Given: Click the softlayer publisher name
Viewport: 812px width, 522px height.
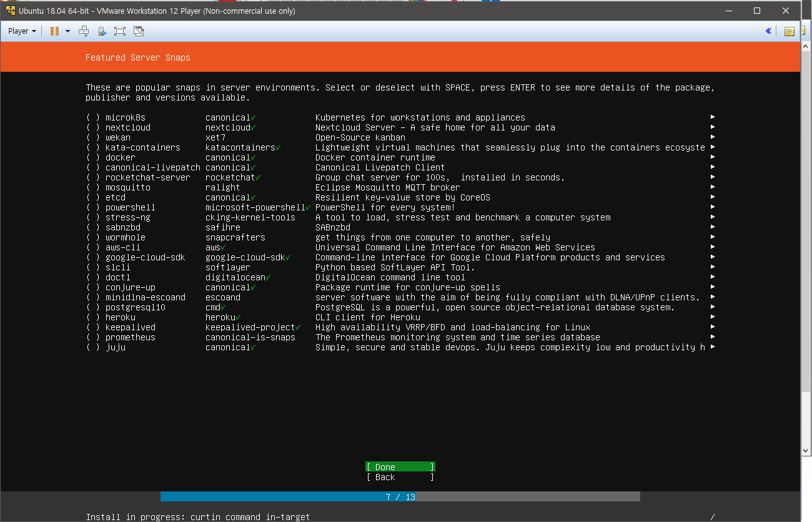Looking at the screenshot, I should pos(228,267).
